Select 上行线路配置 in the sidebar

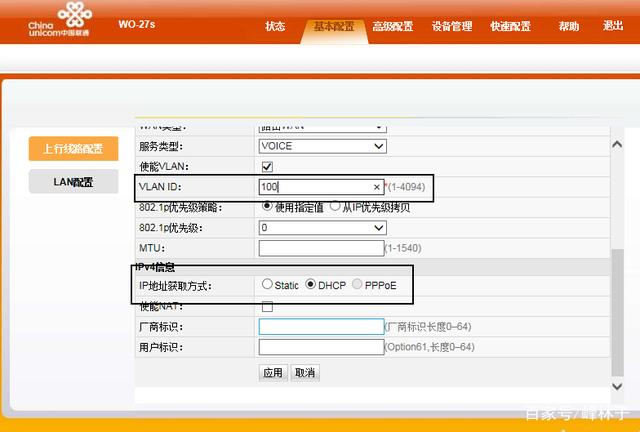[73, 149]
